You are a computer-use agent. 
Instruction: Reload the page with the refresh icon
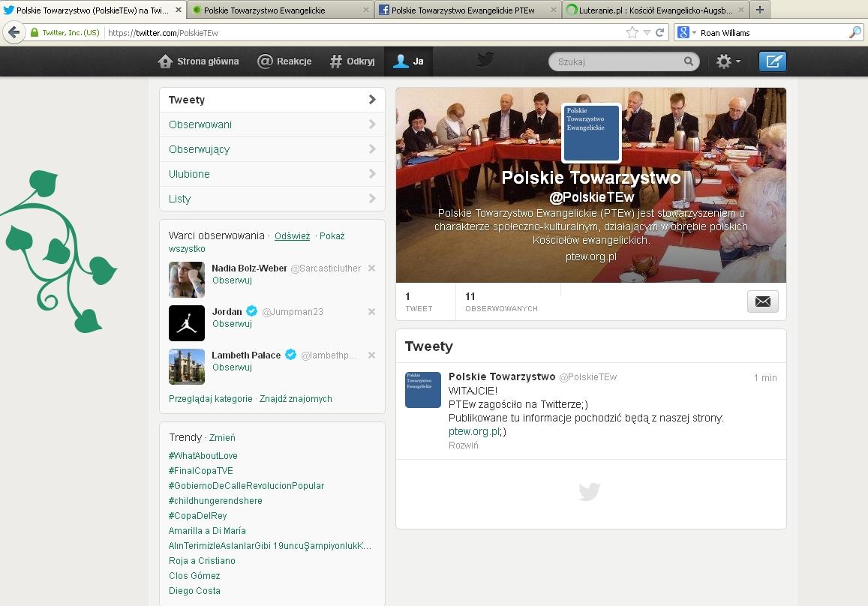[x=660, y=33]
